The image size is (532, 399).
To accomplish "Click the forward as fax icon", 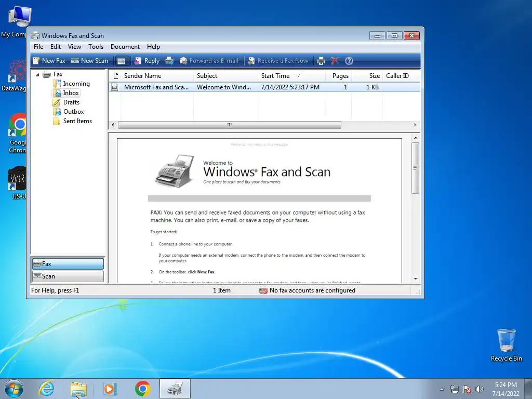I will [169, 61].
